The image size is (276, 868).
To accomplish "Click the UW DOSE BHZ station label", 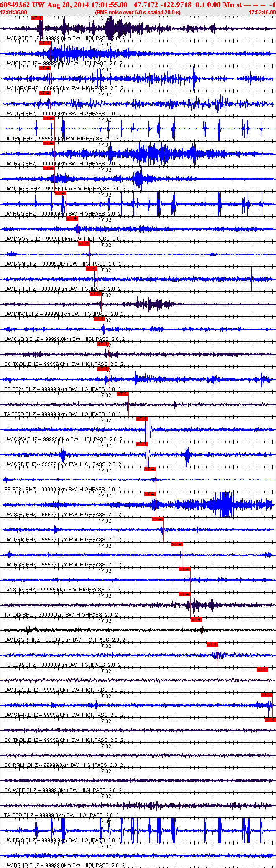I will click(x=22, y=38).
